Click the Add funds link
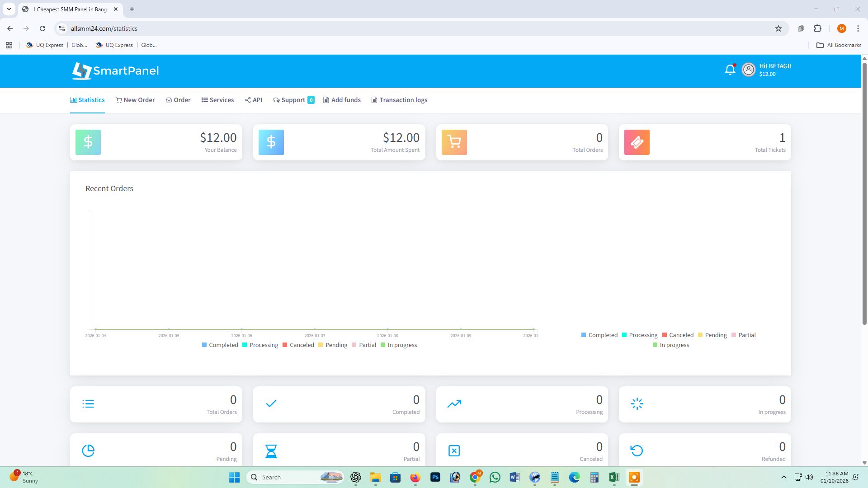The height and width of the screenshot is (488, 868). click(x=342, y=100)
